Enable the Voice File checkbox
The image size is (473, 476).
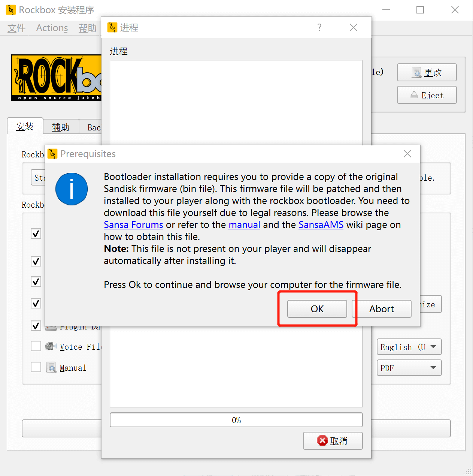point(36,346)
